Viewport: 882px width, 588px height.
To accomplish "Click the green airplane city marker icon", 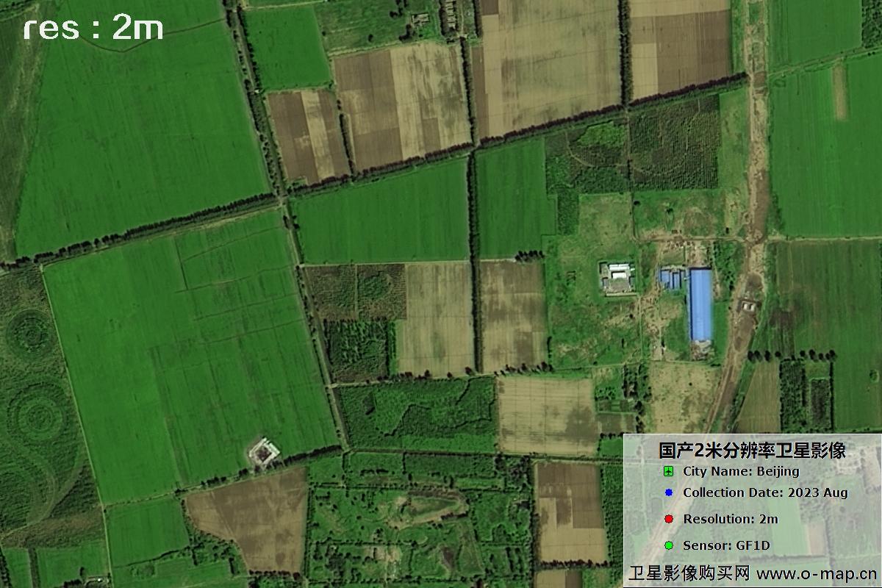I will 667,473.
